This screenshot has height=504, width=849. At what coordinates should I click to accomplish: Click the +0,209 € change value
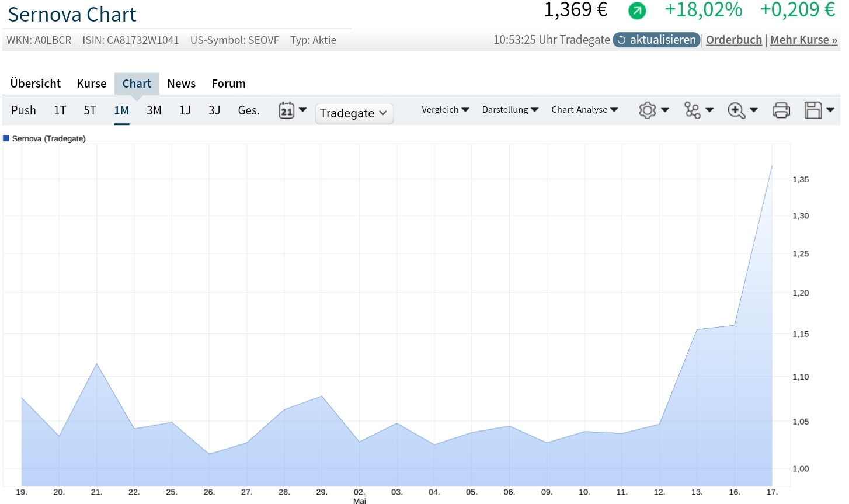(x=798, y=10)
